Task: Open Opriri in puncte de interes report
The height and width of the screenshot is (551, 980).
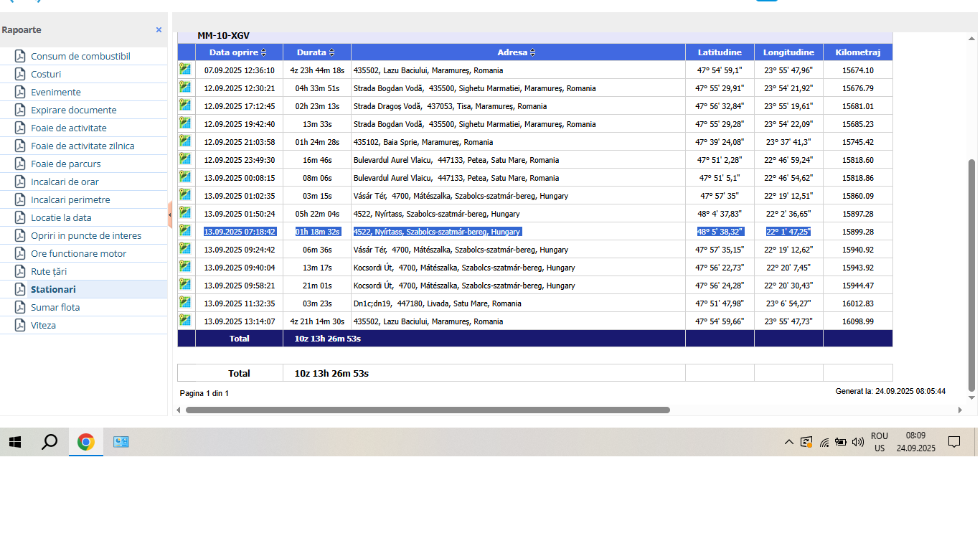Action: coord(86,235)
